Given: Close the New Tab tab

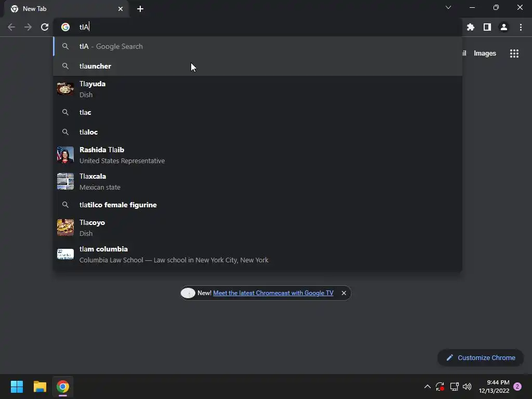Looking at the screenshot, I should coord(121,9).
